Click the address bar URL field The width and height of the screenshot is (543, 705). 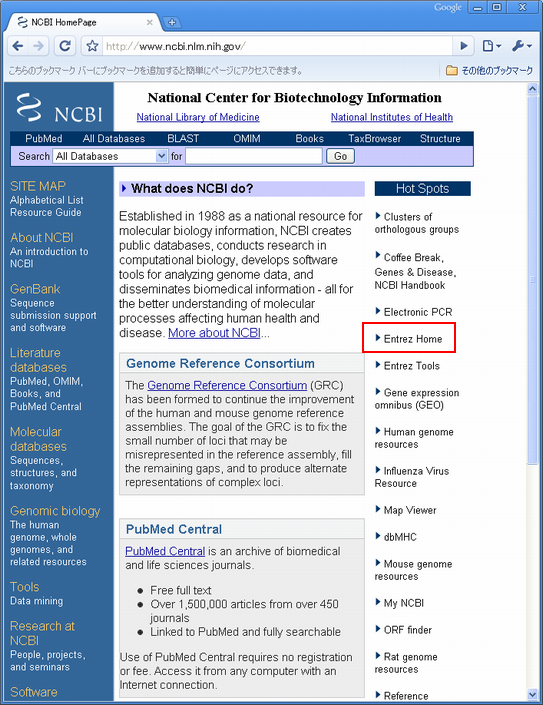276,46
